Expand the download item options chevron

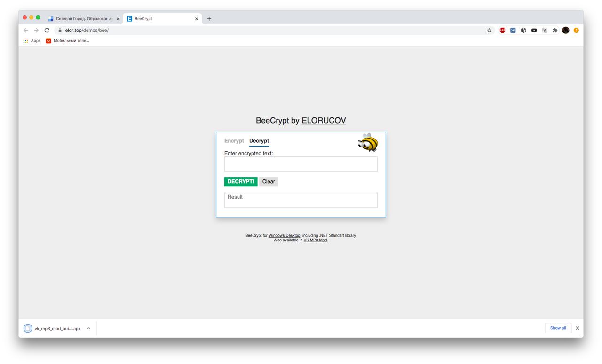point(88,328)
